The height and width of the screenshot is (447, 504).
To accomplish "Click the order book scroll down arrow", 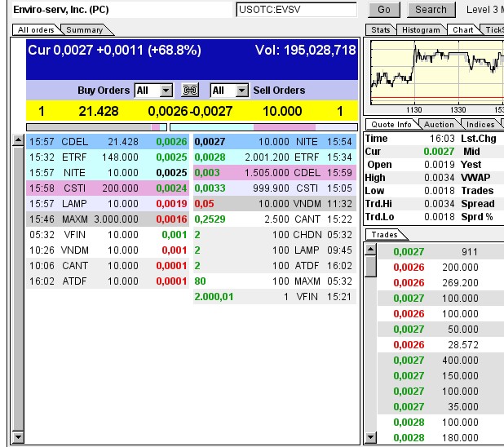I will [18, 437].
